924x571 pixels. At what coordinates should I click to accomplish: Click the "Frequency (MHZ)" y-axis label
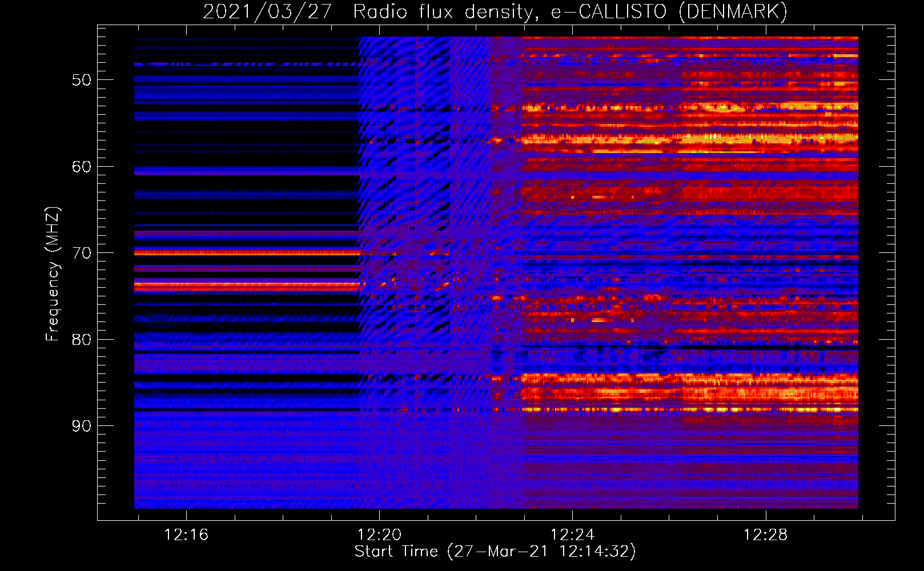pos(52,274)
